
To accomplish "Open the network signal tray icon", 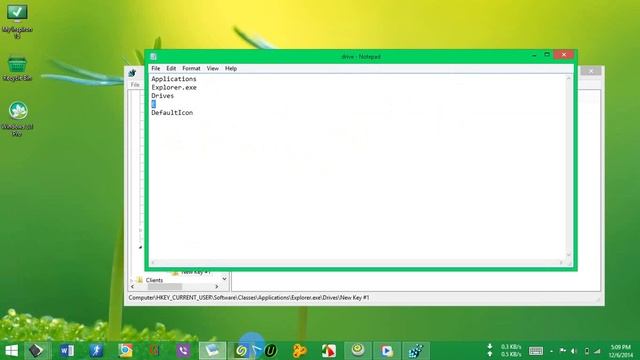I will point(597,351).
